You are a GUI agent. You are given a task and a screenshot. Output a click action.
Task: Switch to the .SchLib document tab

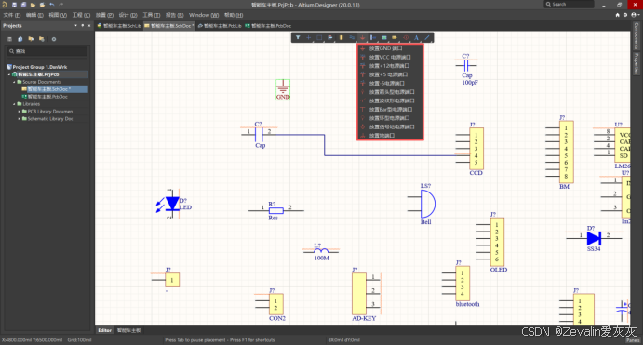119,25
